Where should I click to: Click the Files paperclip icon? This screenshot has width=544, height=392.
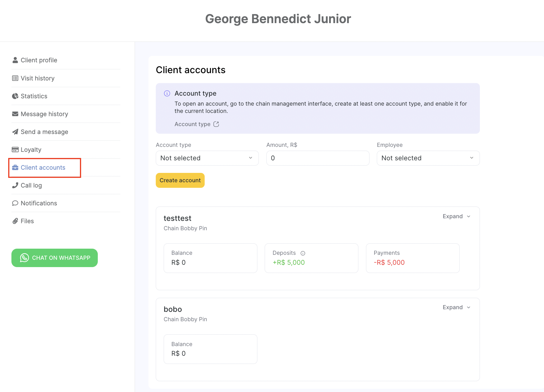click(x=15, y=221)
